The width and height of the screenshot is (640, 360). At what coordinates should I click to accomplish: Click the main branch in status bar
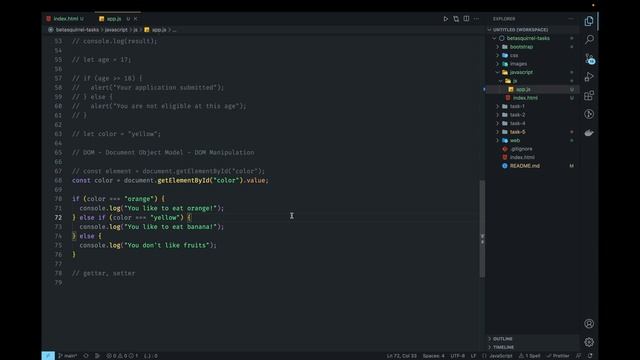(68, 356)
